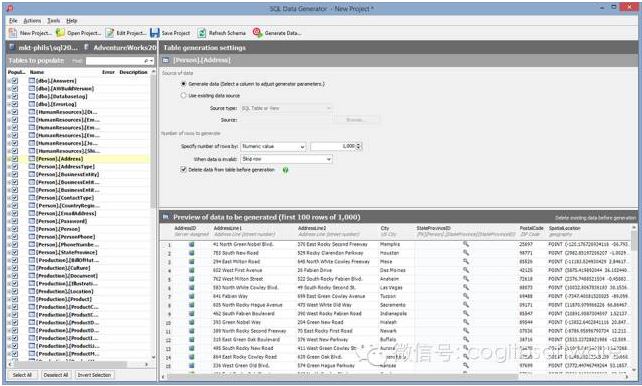The width and height of the screenshot is (642, 386).
Task: Click the number of rows input field
Action: (333, 146)
